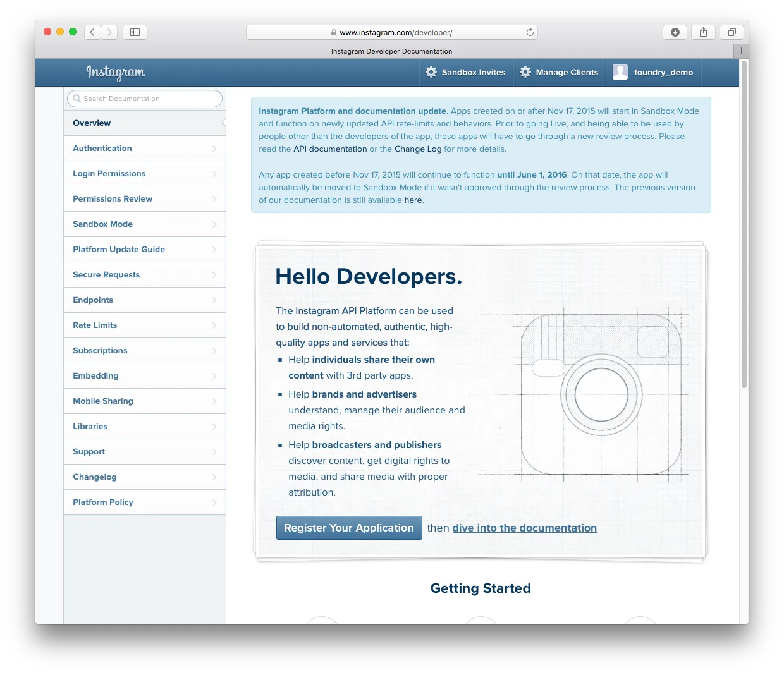Image resolution: width=784 pixels, height=675 pixels.
Task: Click the lock icon in address bar
Action: (334, 33)
